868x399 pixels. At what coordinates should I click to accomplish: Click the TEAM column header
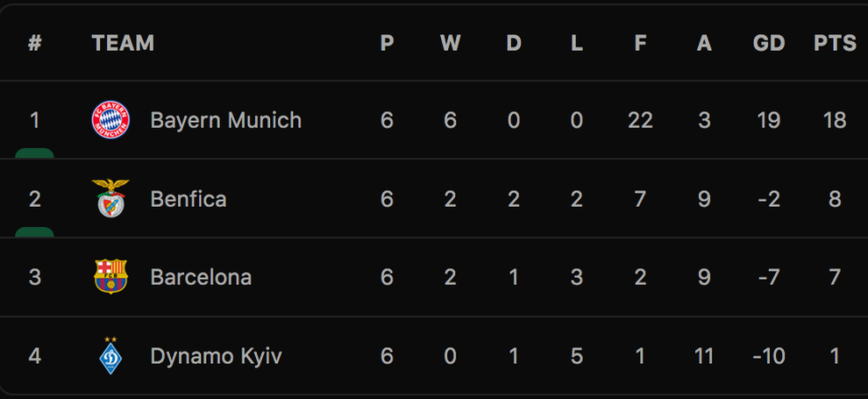coord(123,43)
